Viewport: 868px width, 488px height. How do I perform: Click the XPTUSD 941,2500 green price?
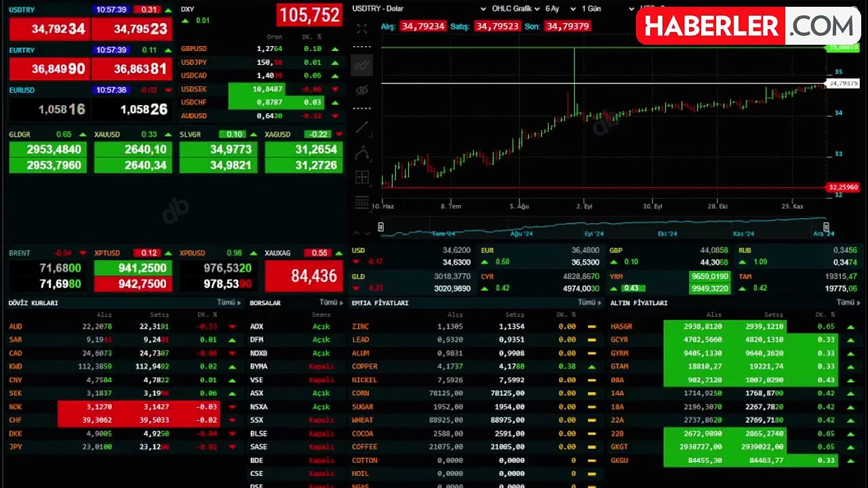(133, 268)
